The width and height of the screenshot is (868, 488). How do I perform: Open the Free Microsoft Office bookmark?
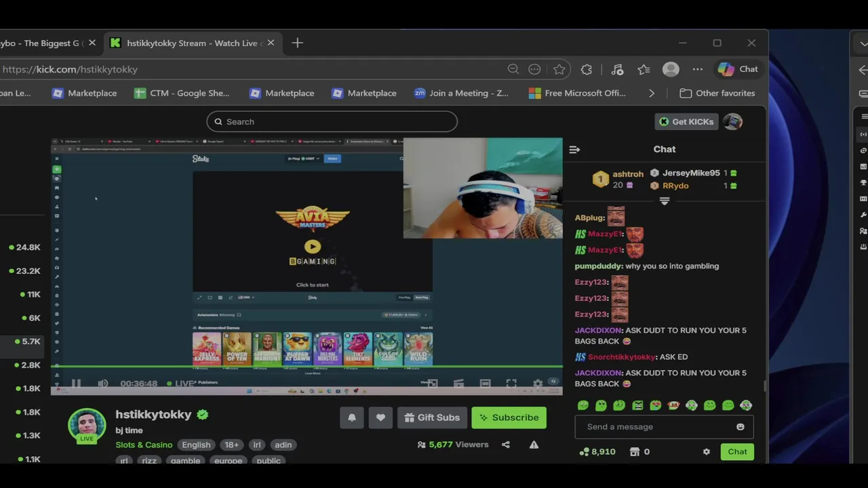click(x=577, y=94)
